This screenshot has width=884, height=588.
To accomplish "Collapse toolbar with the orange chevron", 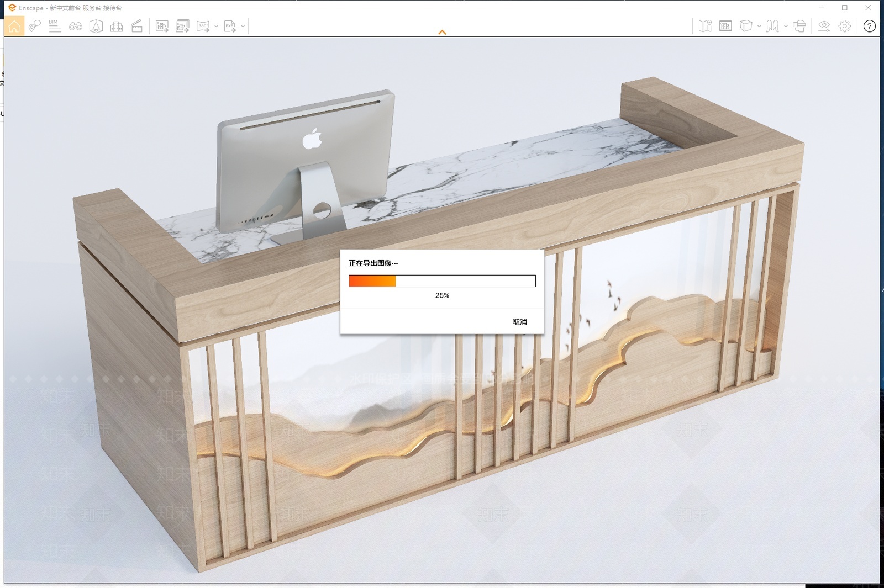I will [442, 33].
